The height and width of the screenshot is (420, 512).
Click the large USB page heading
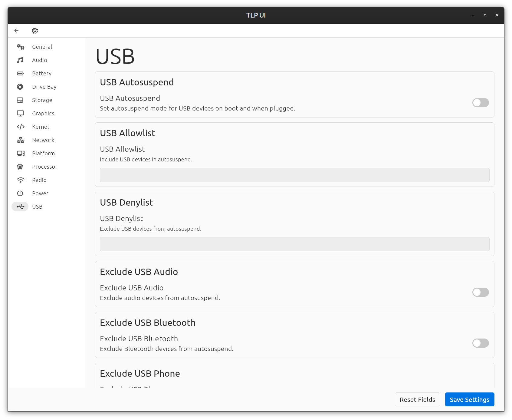pos(115,57)
